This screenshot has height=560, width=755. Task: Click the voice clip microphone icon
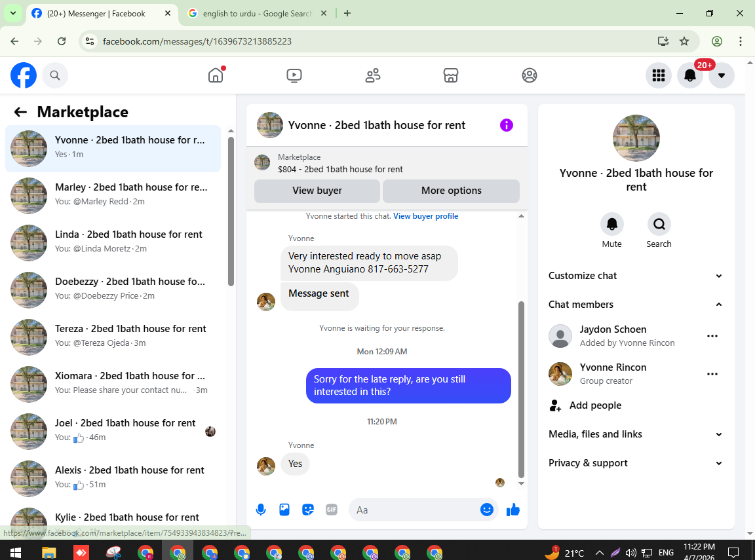pos(261,510)
